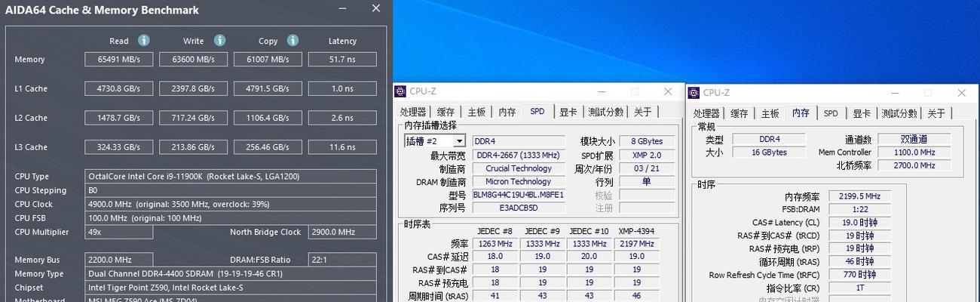Open 处理器 tab in the SPD CPU-Z window
This screenshot has height=302, width=980.
[x=413, y=112]
